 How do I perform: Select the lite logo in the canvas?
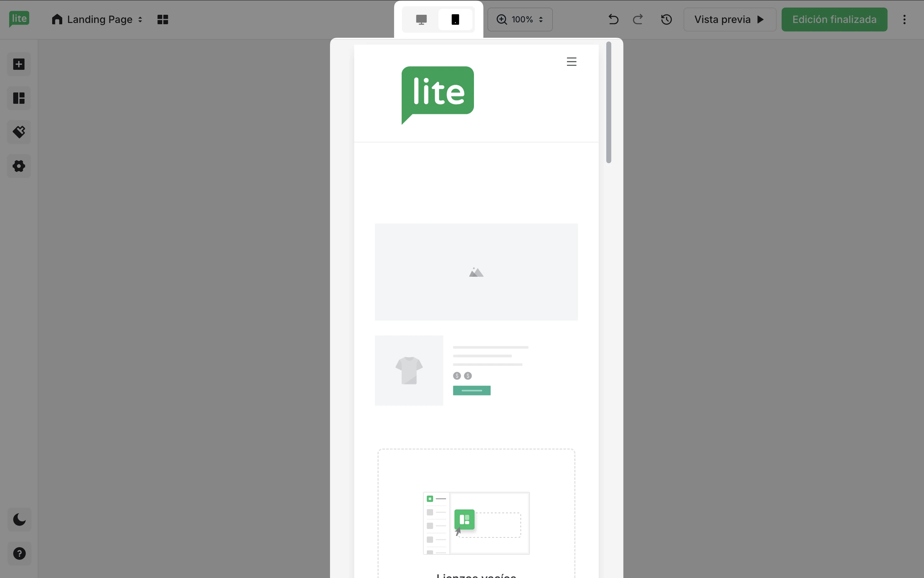(x=438, y=95)
